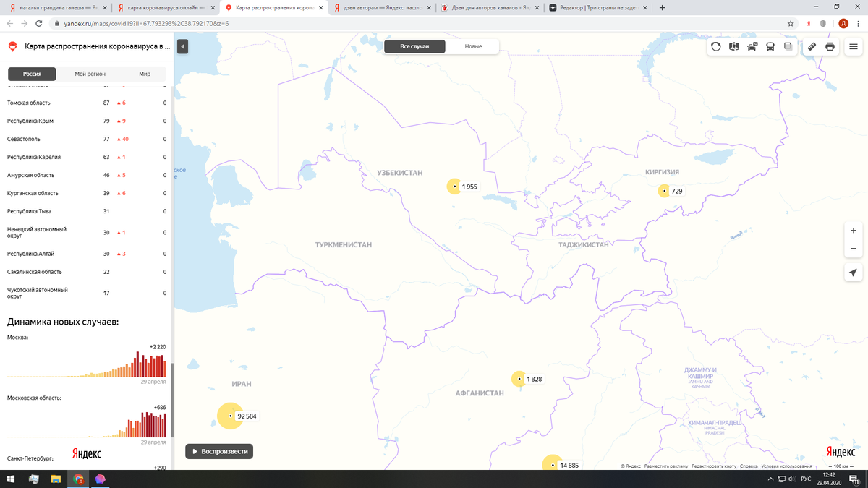The image size is (868, 488).
Task: Select Республика Тыва row
Action: point(86,211)
